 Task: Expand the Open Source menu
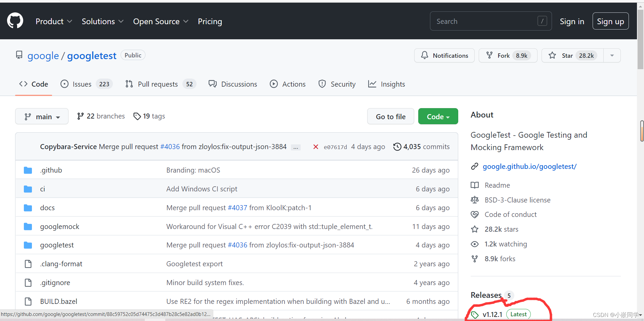(161, 21)
